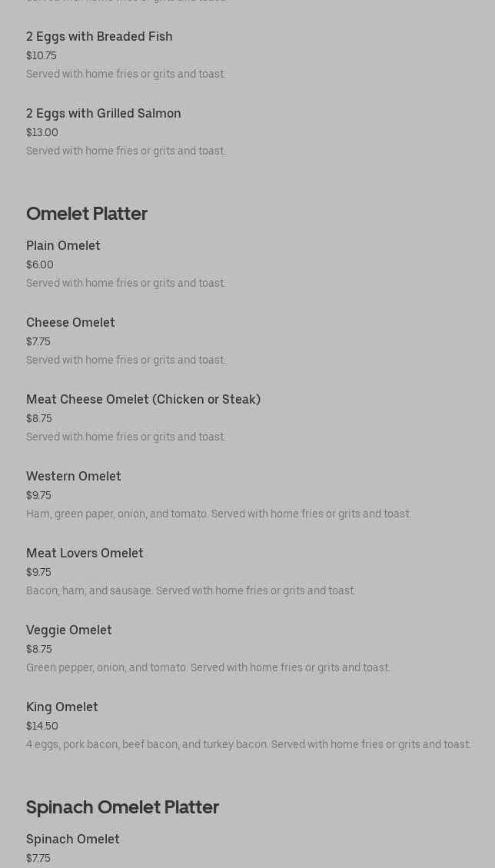Click the Omelet Platter section heading

[x=87, y=214]
